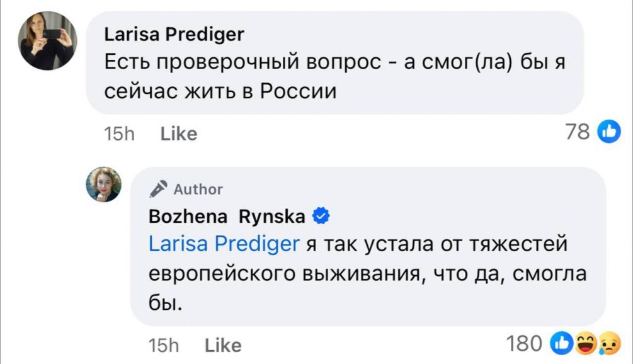Click the Author badge label
633x364 pixels.
click(x=197, y=189)
